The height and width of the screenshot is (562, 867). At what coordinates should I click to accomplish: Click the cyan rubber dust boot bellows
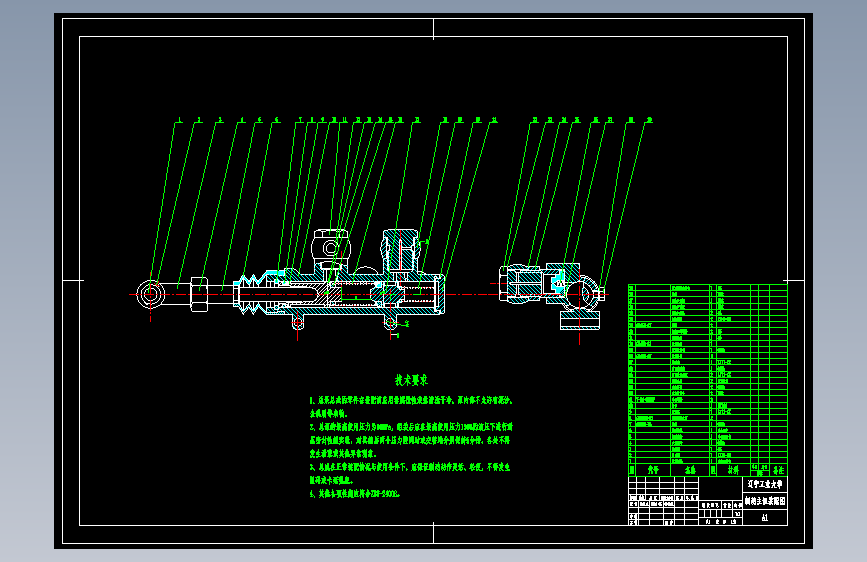click(x=249, y=294)
